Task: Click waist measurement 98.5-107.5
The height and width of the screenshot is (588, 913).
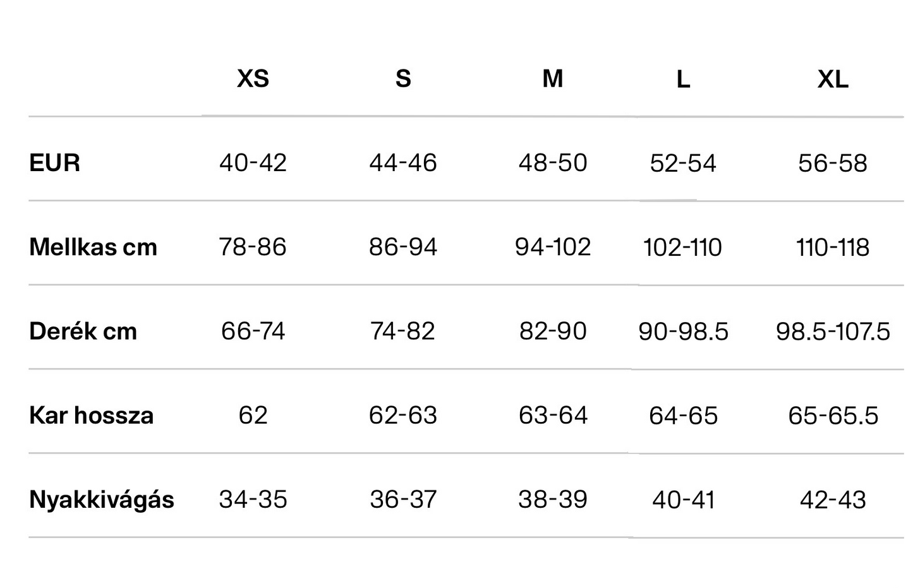Action: 833,332
